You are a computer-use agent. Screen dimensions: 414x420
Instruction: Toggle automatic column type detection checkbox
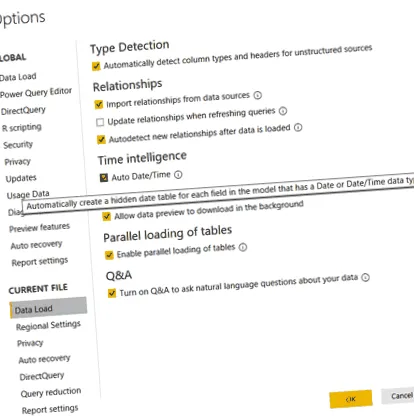click(96, 66)
